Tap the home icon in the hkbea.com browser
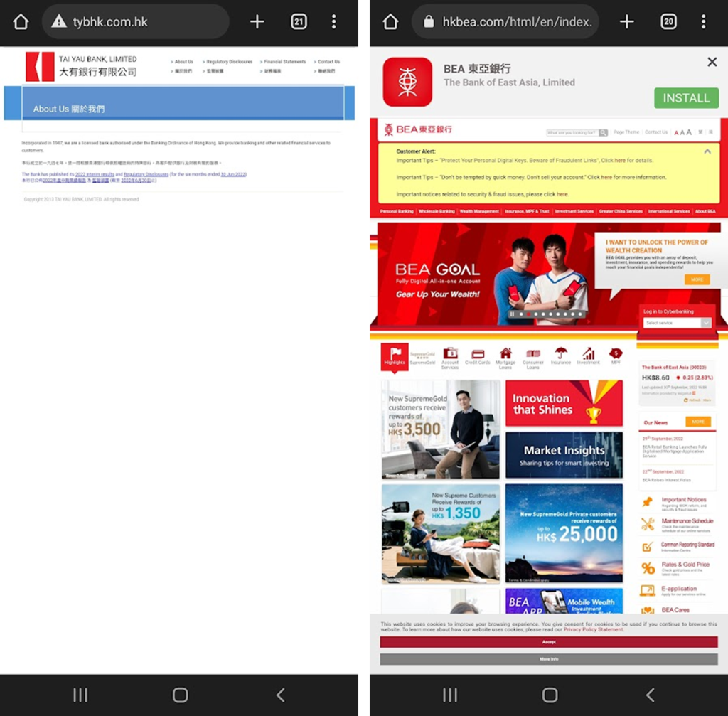This screenshot has height=716, width=728. (x=390, y=21)
